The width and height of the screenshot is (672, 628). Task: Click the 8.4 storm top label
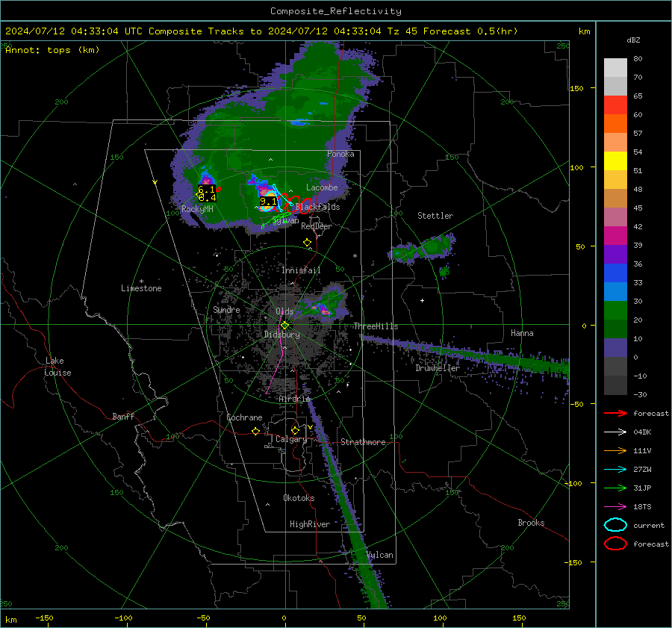click(x=208, y=198)
